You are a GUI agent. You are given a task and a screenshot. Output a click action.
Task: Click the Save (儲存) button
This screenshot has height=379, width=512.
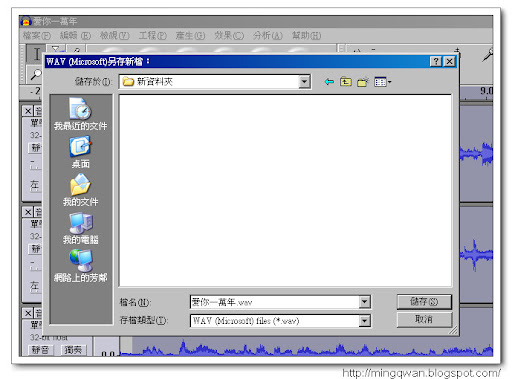click(424, 302)
